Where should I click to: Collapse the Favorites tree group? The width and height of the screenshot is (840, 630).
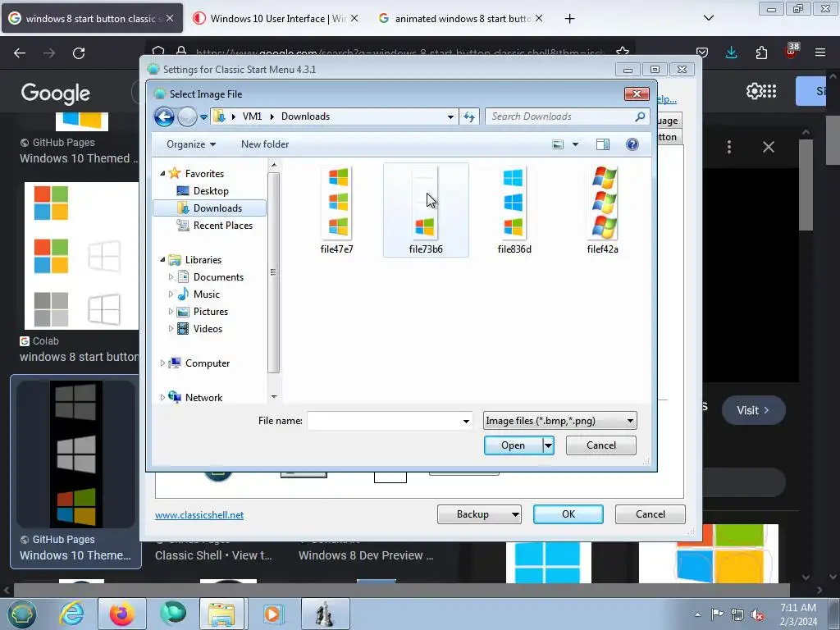pyautogui.click(x=163, y=173)
